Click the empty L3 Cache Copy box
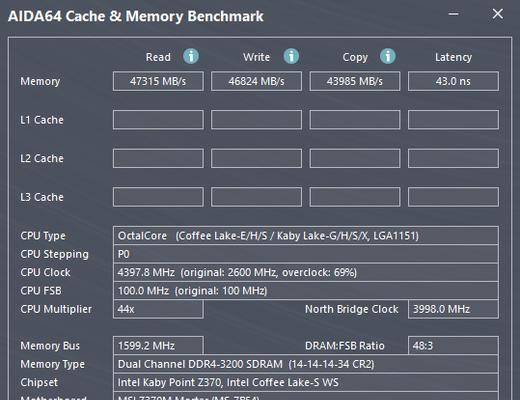This screenshot has width=520, height=400. coord(355,197)
